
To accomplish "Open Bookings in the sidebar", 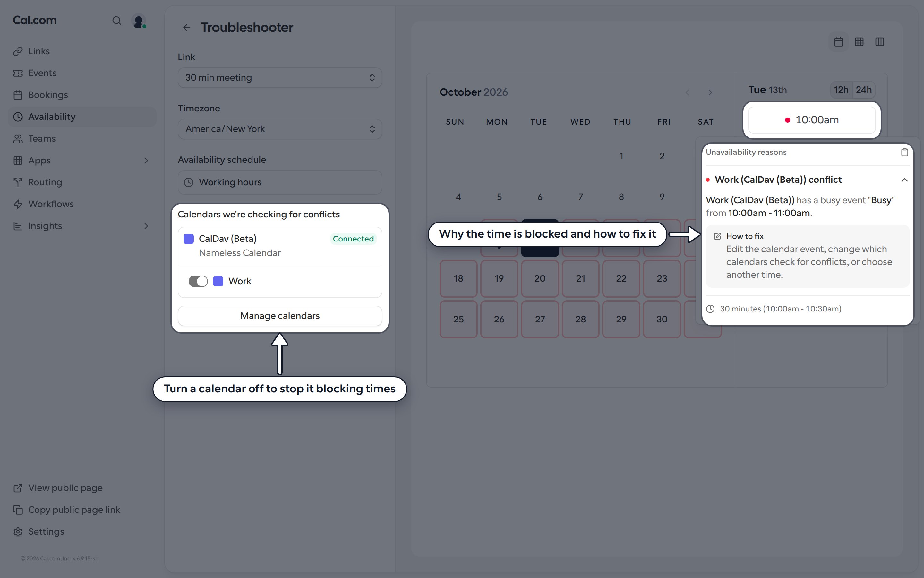I will pyautogui.click(x=82, y=95).
